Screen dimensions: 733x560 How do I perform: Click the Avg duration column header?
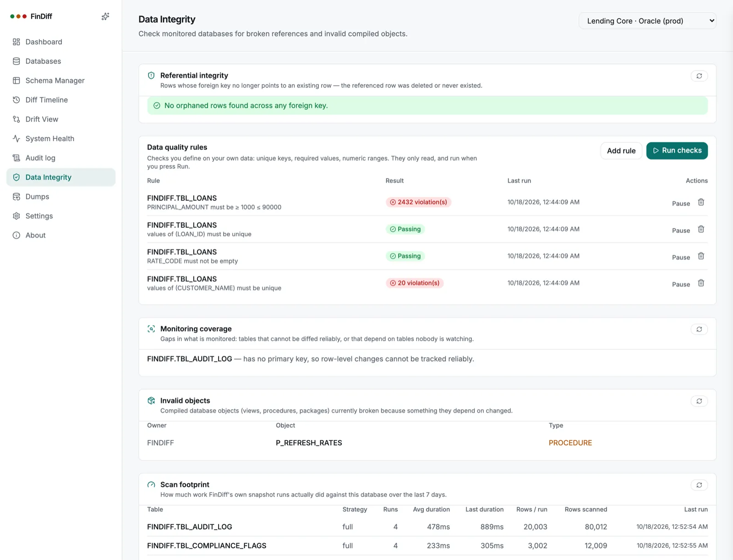[x=431, y=510]
